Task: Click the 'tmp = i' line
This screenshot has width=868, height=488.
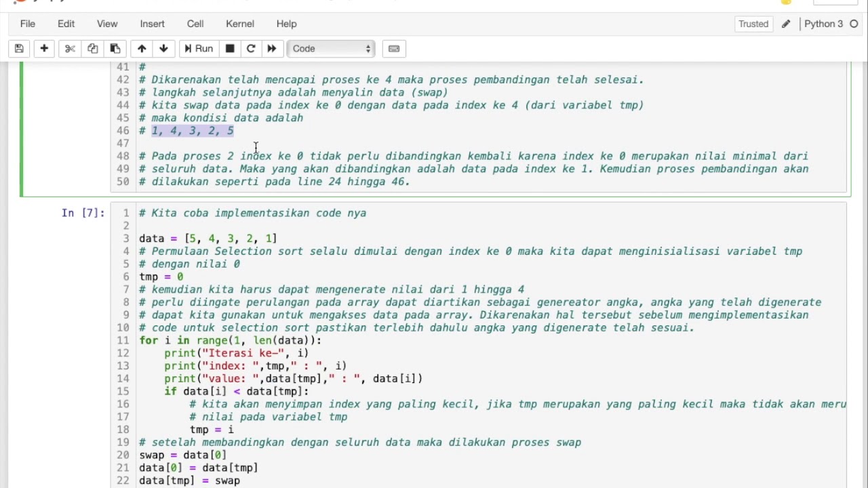Action: pos(212,430)
